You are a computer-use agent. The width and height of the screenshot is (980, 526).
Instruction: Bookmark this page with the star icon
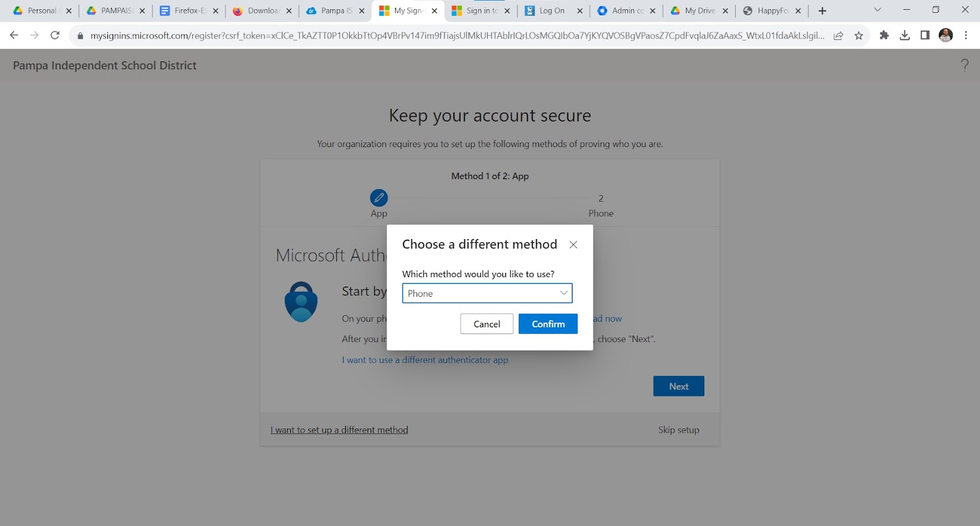click(859, 36)
